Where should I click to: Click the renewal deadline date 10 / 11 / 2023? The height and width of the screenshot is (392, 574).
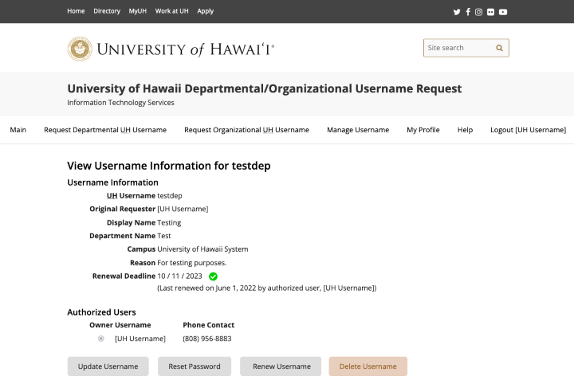pyautogui.click(x=179, y=276)
